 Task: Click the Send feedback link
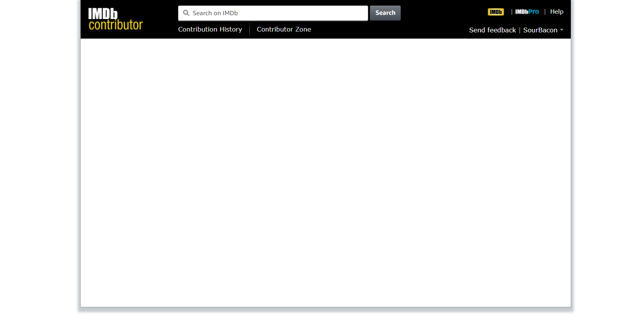coord(492,30)
